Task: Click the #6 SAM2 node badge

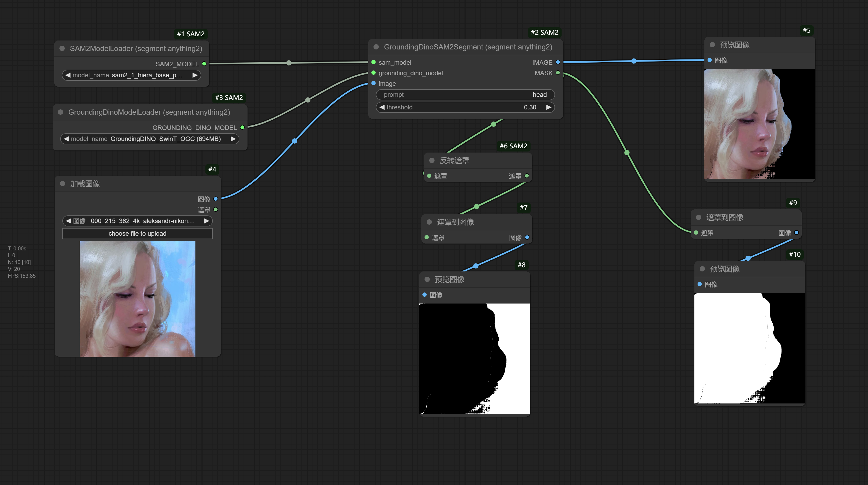Action: point(513,146)
